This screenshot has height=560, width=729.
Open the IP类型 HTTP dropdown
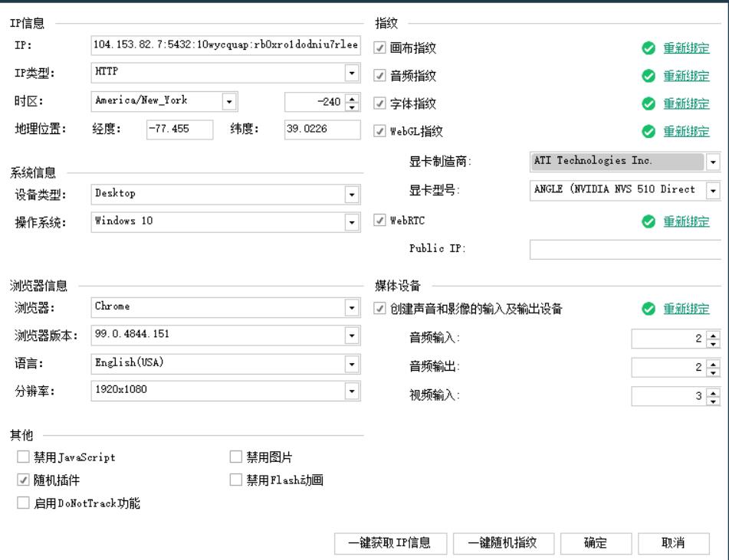352,73
